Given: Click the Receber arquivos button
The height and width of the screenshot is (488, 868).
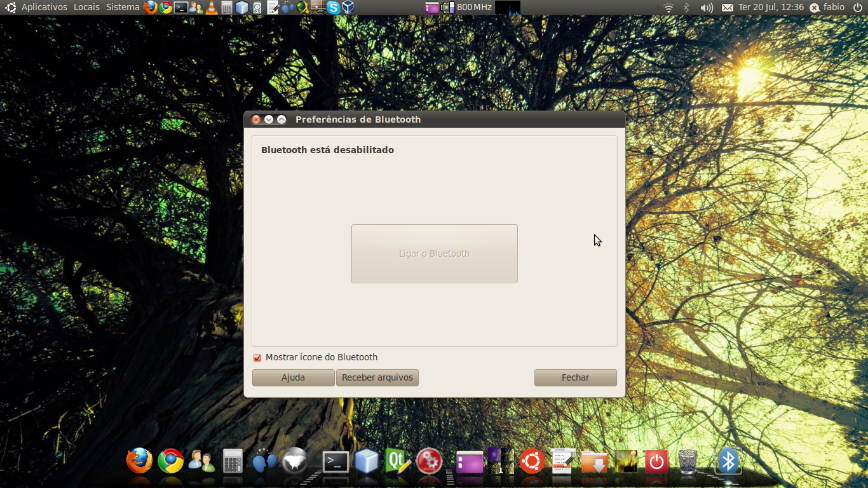Looking at the screenshot, I should 377,377.
